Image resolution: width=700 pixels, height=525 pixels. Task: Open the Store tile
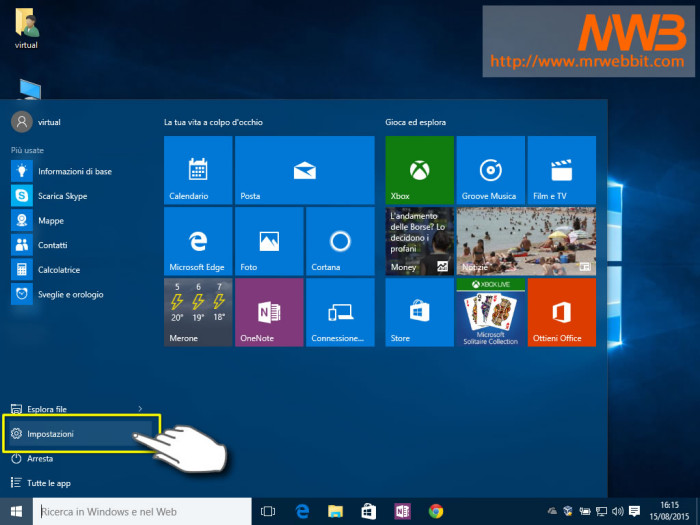click(x=419, y=312)
